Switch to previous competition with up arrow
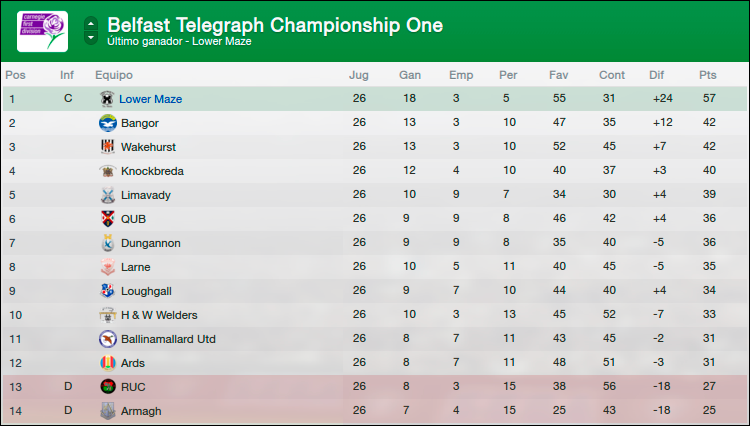Screen dimensions: 750x426 tap(91, 23)
